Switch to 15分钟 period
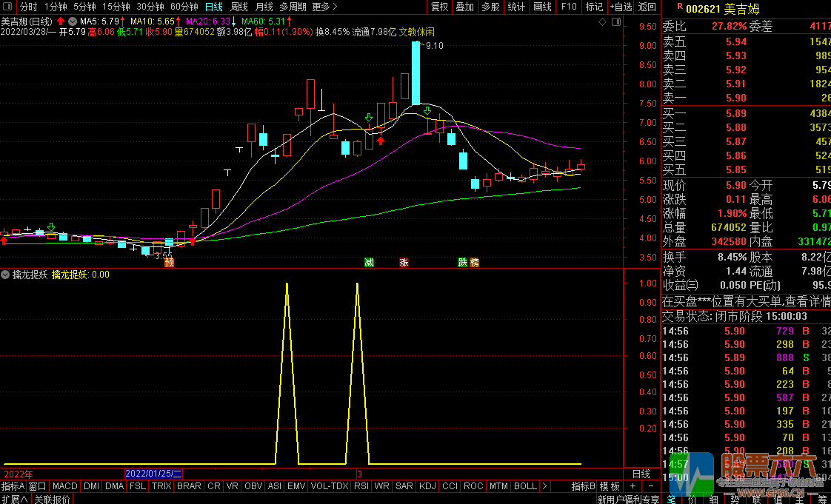831x504 pixels. pyautogui.click(x=116, y=7)
